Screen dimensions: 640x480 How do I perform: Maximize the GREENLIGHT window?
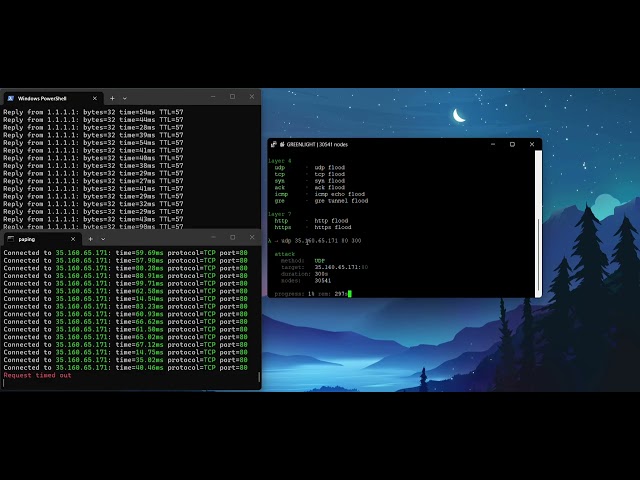coord(512,144)
